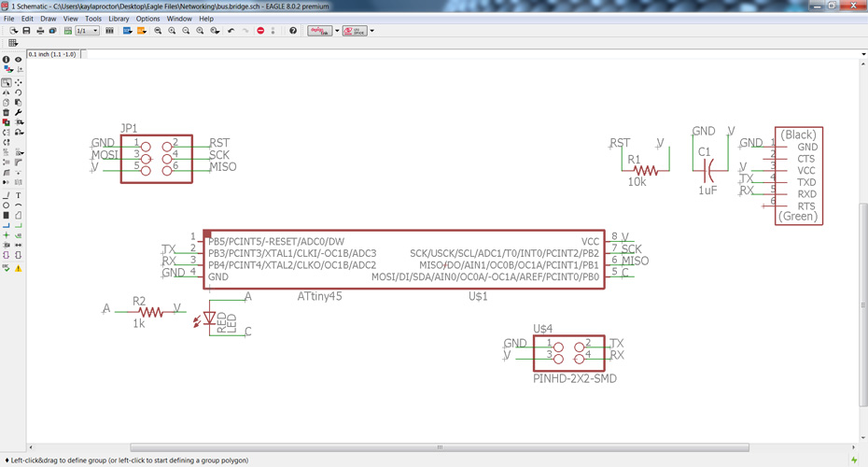This screenshot has width=868, height=467.
Task: Select the Change wrench tool
Action: coord(19,112)
